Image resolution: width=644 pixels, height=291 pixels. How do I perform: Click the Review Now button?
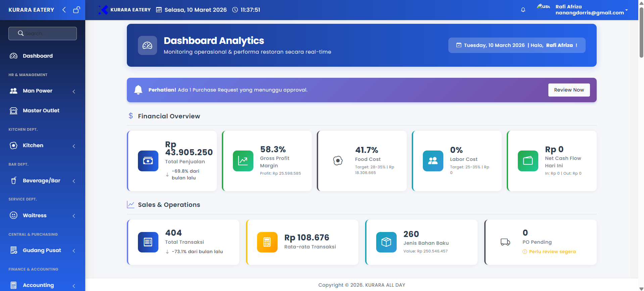(569, 90)
